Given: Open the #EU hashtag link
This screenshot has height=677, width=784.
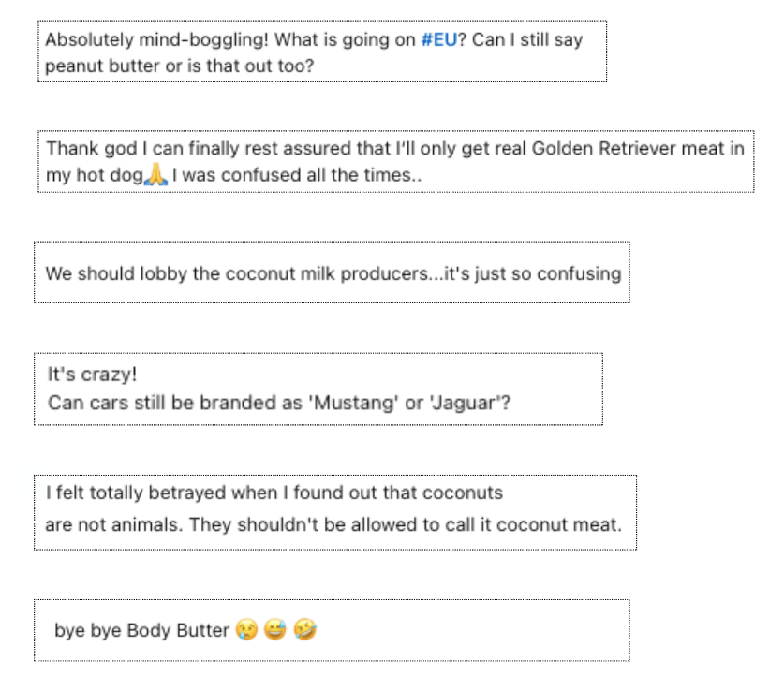Looking at the screenshot, I should (438, 40).
